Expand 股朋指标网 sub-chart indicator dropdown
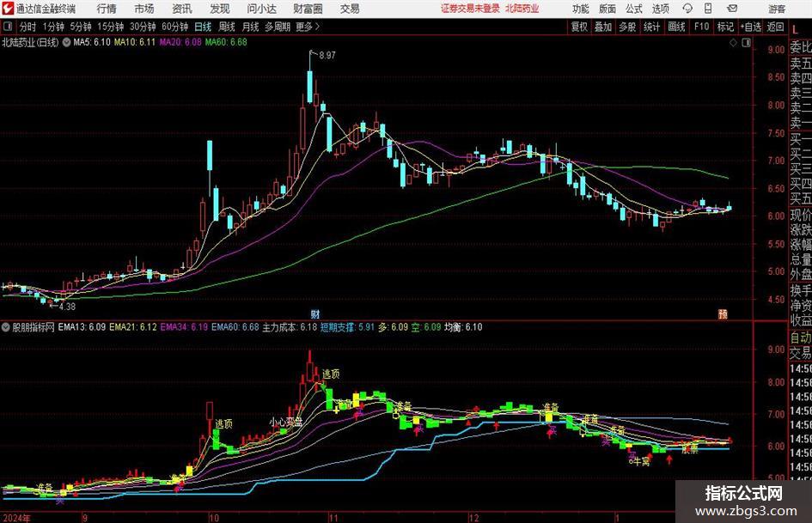The image size is (812, 523). point(6,327)
